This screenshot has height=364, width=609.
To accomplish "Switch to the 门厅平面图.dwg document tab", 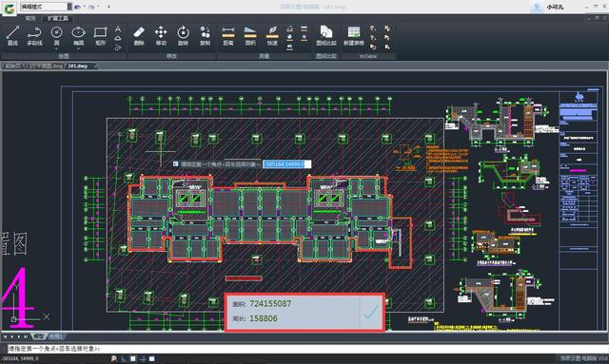I will click(x=45, y=66).
